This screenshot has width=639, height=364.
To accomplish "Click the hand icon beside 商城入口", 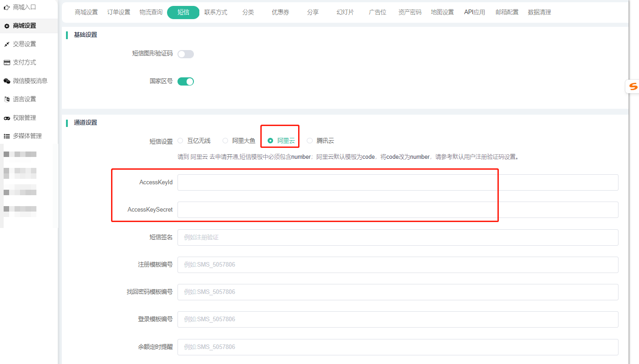I will tap(7, 7).
